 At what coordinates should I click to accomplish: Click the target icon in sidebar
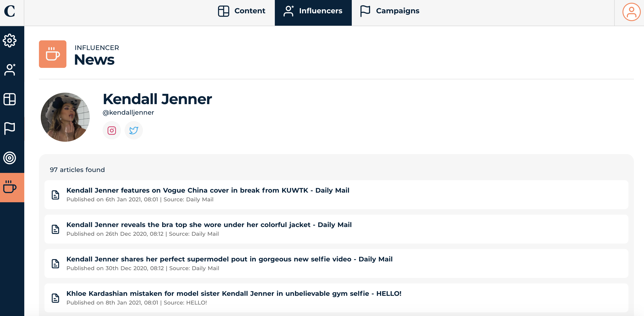tap(10, 158)
